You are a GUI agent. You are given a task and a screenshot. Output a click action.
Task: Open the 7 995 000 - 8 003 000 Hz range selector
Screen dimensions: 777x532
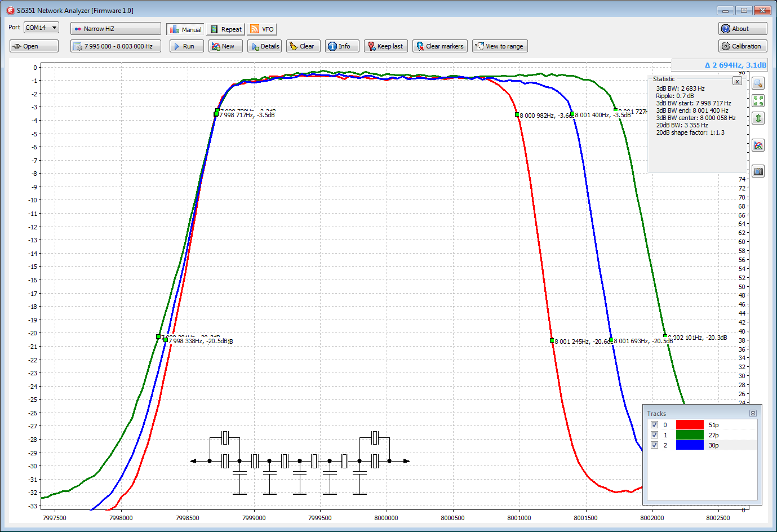[116, 46]
